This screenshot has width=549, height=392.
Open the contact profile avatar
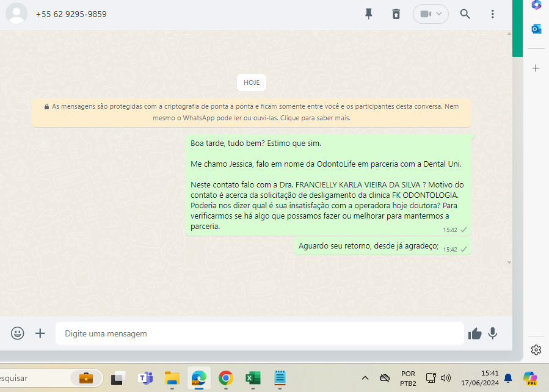(16, 13)
